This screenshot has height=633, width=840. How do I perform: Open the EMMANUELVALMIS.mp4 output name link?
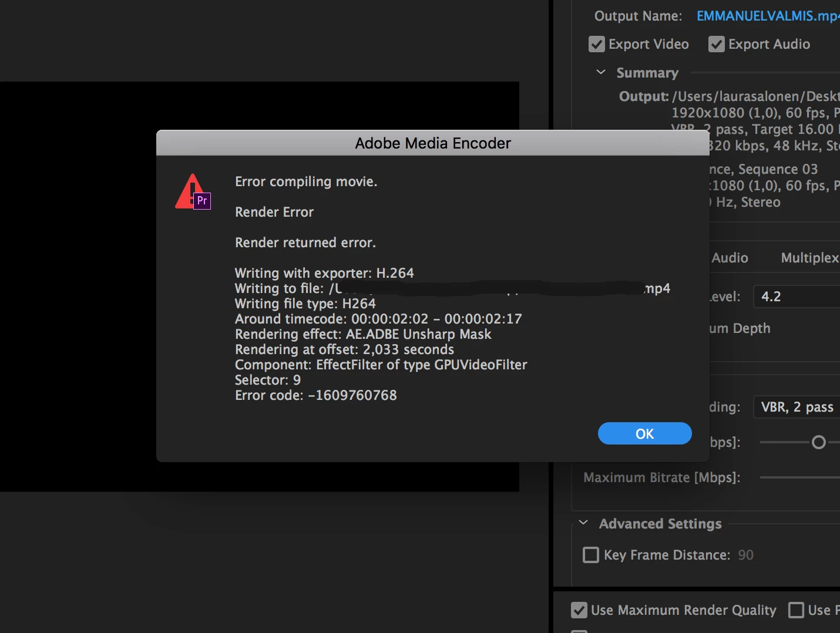[x=768, y=16]
